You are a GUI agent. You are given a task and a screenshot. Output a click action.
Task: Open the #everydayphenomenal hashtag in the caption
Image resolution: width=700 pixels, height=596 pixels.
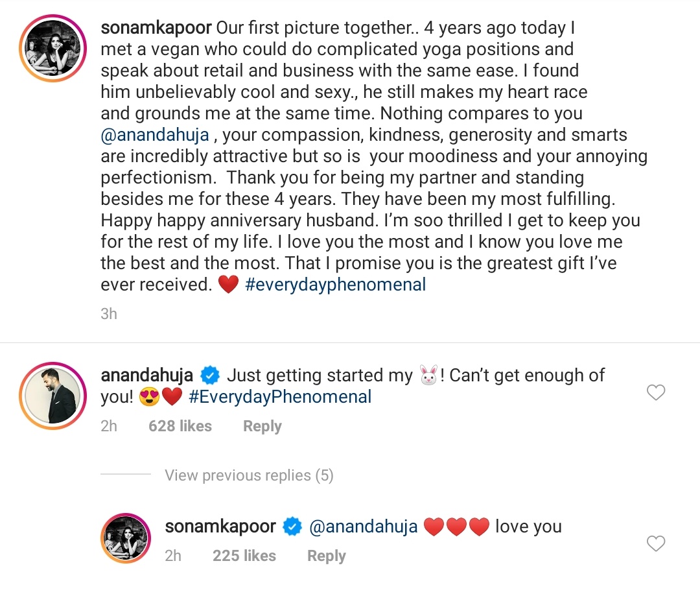click(x=336, y=285)
